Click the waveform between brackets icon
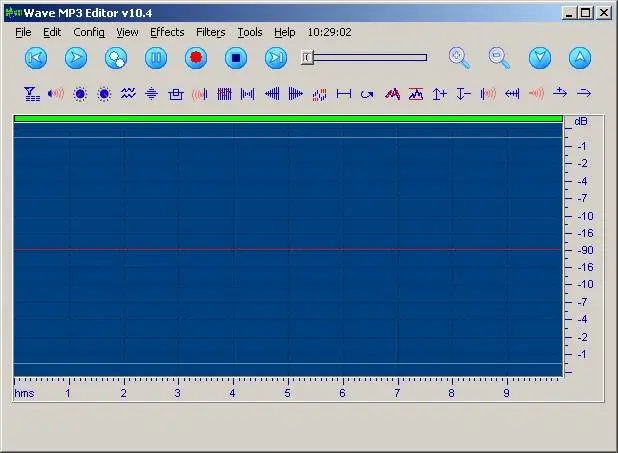Viewport: 618px width, 453px height. [x=248, y=94]
